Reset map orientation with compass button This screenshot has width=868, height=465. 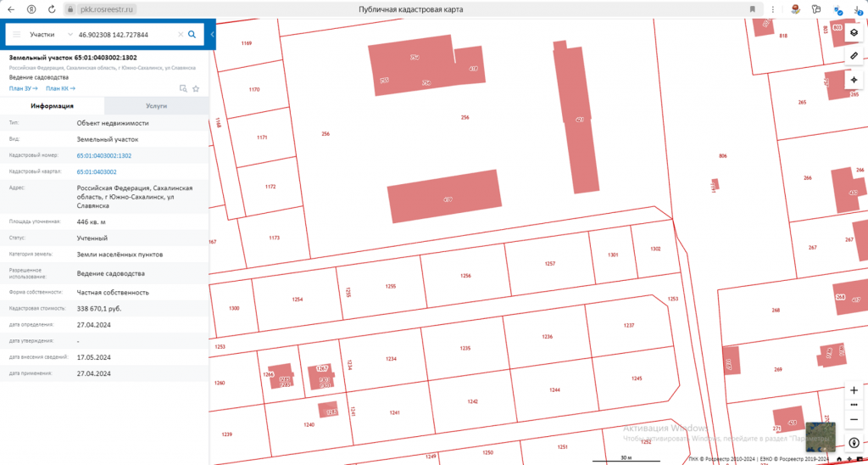point(854,442)
